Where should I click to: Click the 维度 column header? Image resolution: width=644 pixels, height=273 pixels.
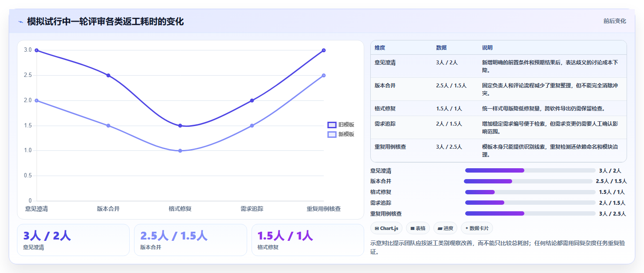[380, 48]
